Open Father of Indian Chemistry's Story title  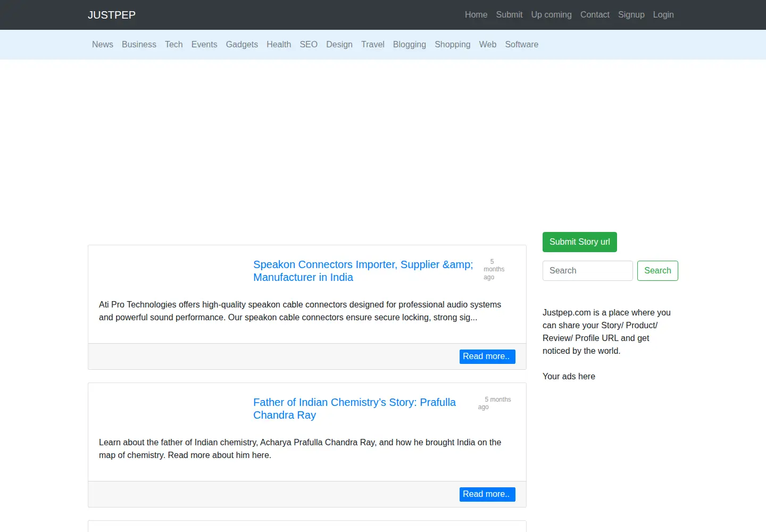coord(354,409)
